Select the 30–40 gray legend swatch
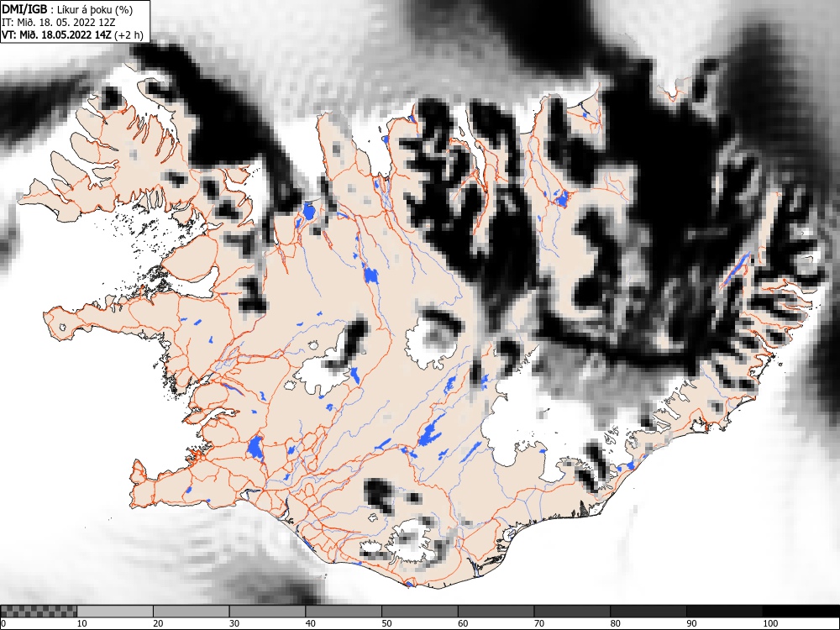Screen dimensions: 840x630 (267, 612)
